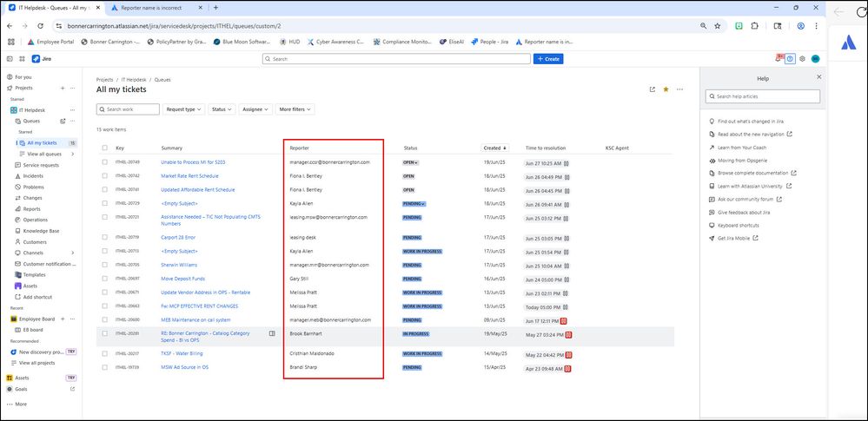Screen dimensions: 868x421
Task: Tick checkbox for ticket ITHEL-20749
Action: click(x=104, y=162)
